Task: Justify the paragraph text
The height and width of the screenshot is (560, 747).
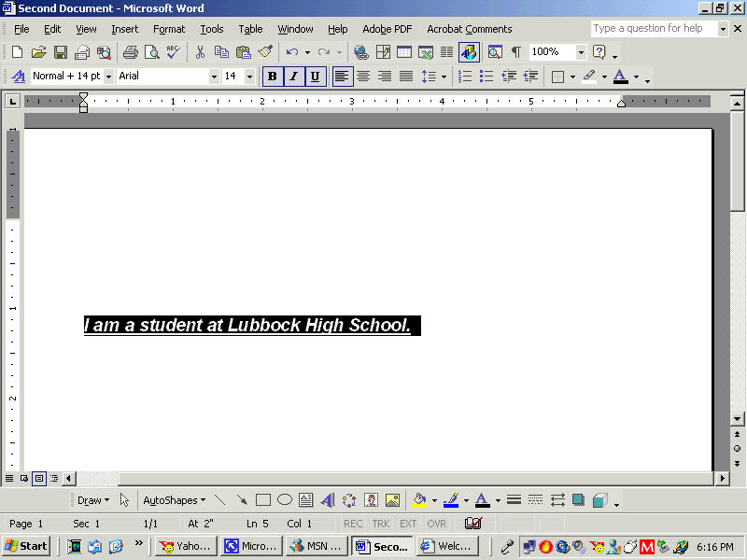Action: tap(406, 77)
